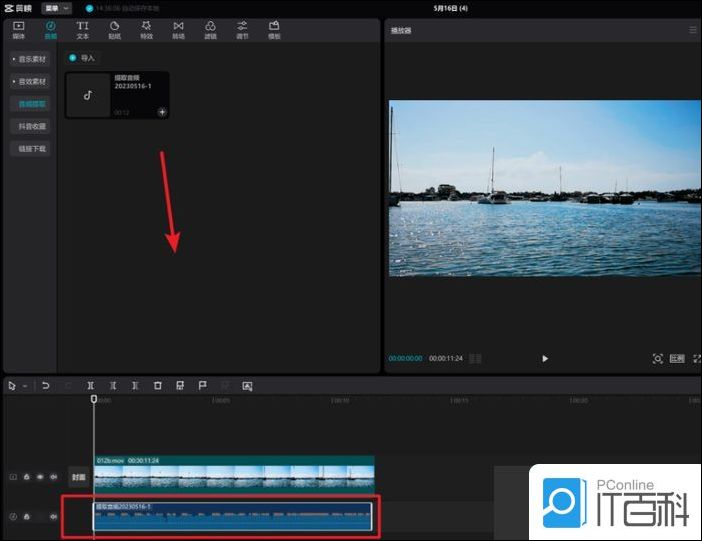Expand the 音乐素材 category in sidebar
The width and height of the screenshot is (702, 541).
tap(29, 59)
